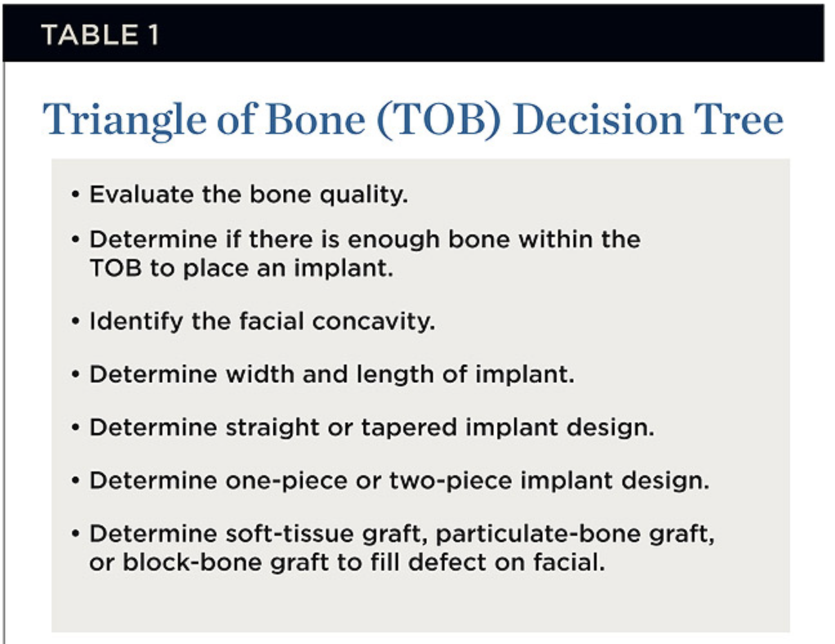Click the bullet before "Evaluate the bone quality"
Screen dimensions: 835x644
click(76, 194)
